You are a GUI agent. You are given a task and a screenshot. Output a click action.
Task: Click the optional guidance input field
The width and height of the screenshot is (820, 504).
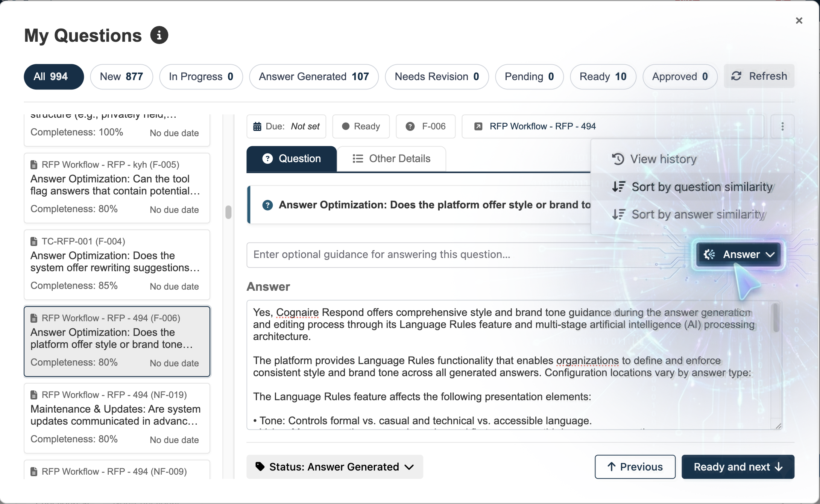[414, 254]
